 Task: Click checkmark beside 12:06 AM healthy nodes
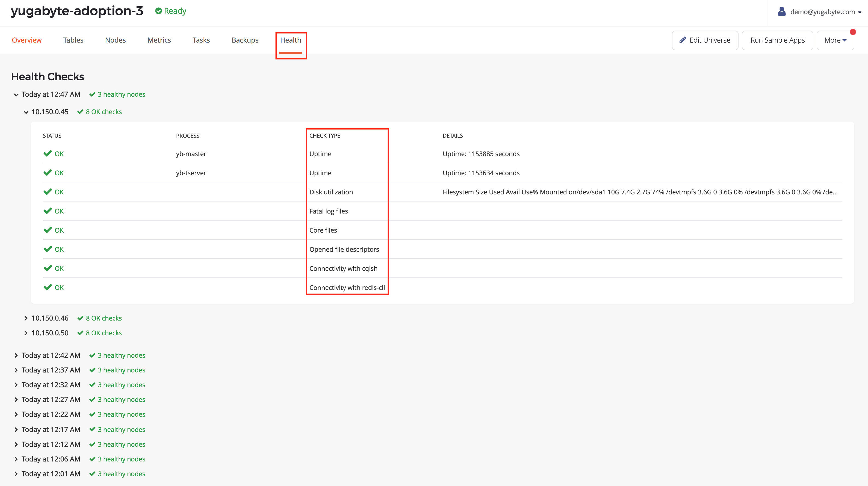click(x=92, y=460)
